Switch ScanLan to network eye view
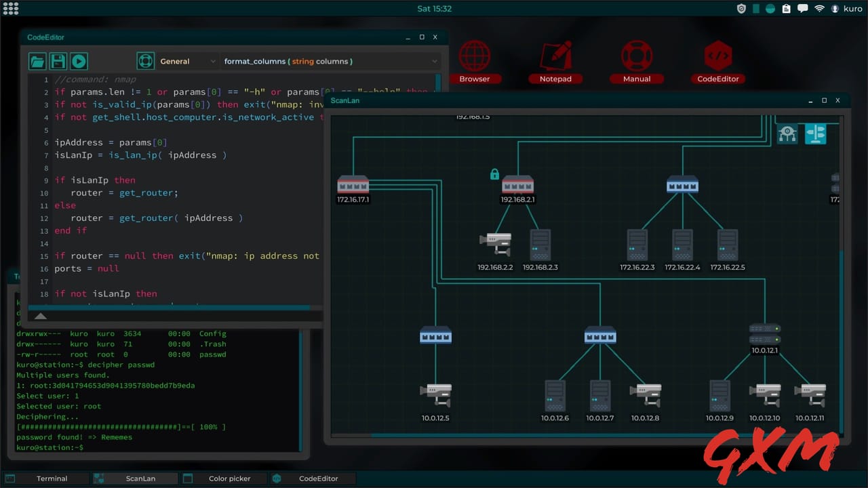 787,134
